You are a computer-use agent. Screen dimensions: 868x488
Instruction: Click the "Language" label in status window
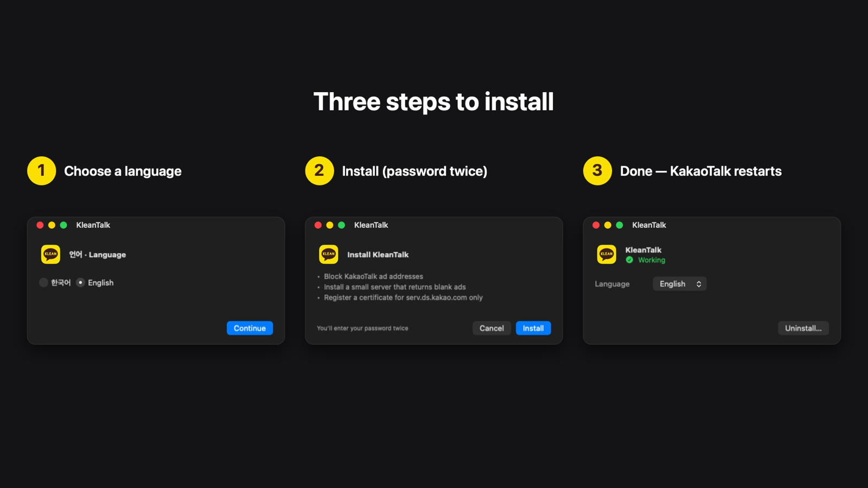click(x=612, y=284)
